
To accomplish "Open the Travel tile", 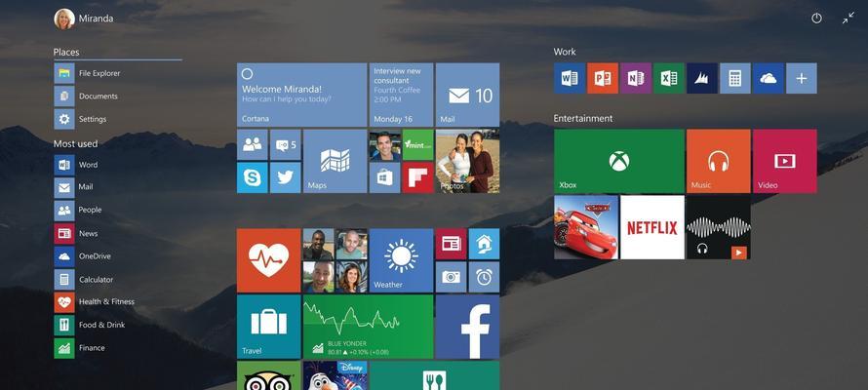I will point(268,327).
